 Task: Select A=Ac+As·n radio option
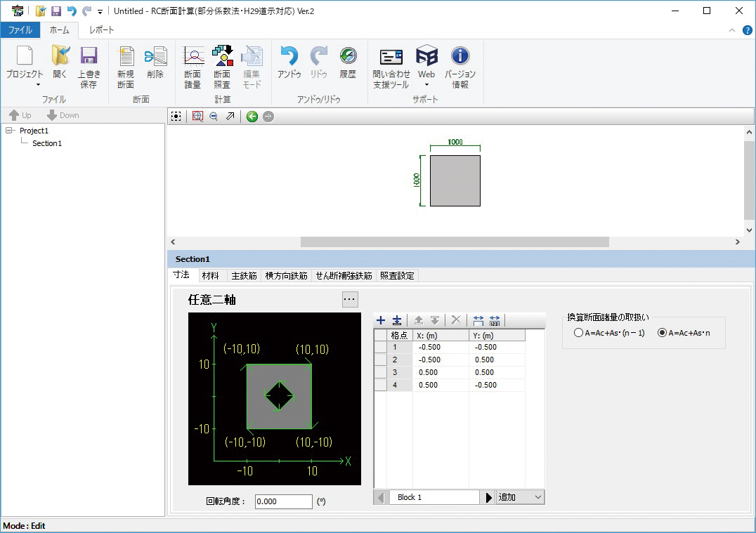[684, 333]
